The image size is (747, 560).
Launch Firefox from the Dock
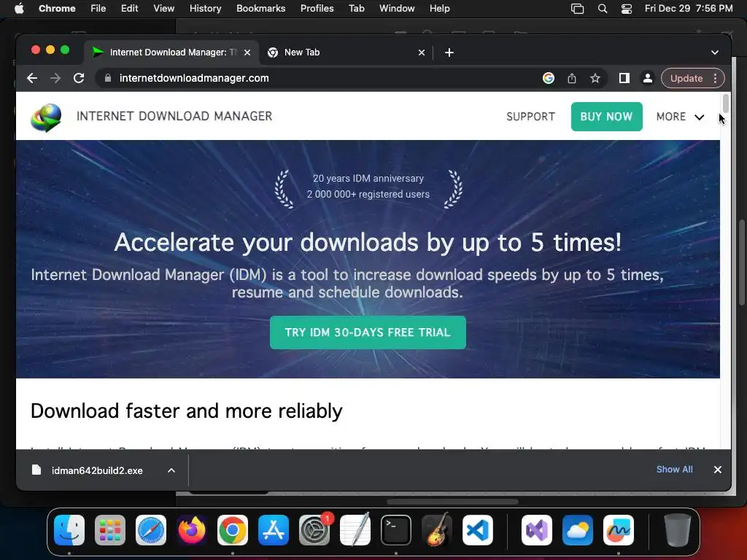coord(192,530)
